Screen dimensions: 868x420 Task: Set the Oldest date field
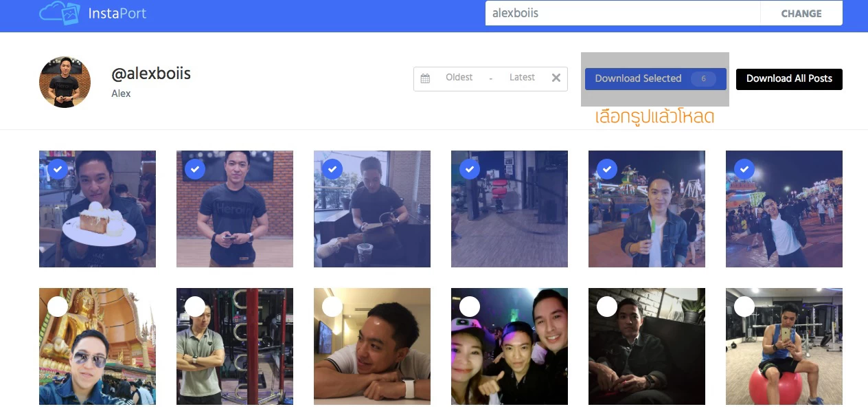coord(459,78)
